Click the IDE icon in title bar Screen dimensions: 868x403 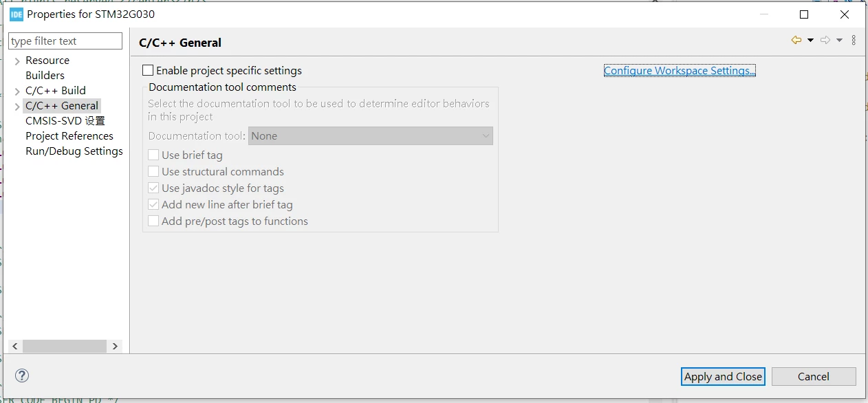(x=17, y=14)
